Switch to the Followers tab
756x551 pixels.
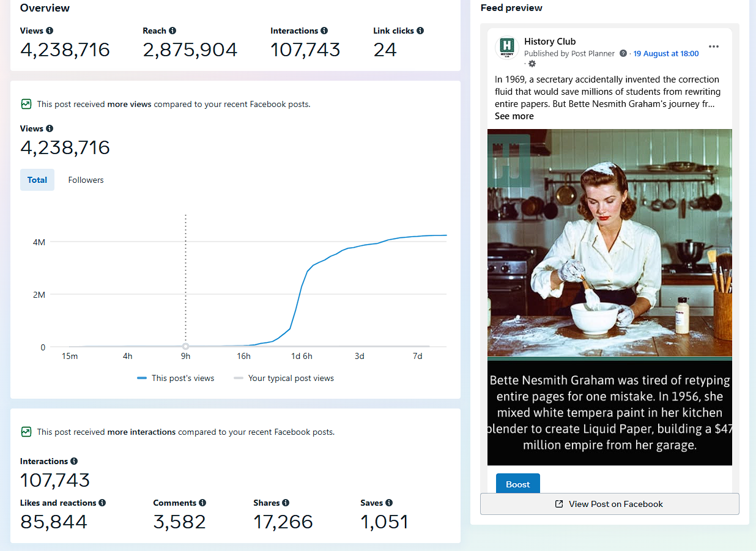(x=86, y=180)
